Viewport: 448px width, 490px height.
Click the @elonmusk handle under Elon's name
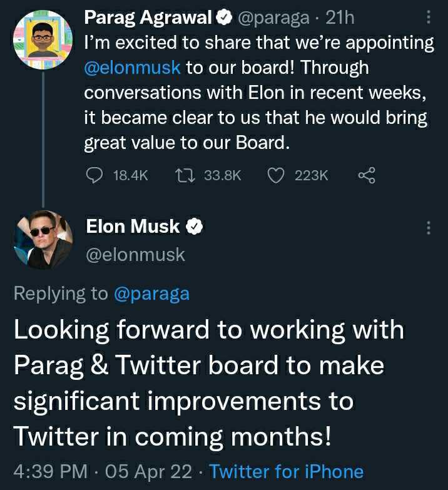[135, 255]
